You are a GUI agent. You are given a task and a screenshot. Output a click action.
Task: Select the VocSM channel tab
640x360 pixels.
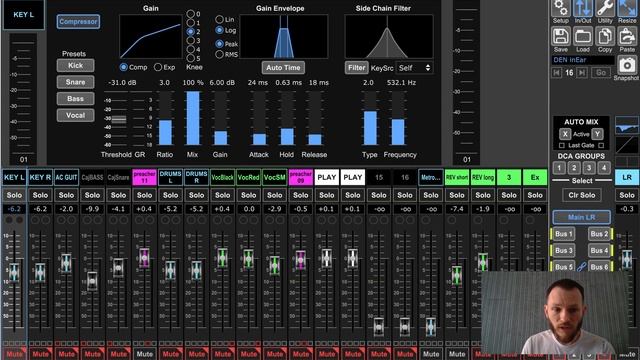tap(274, 178)
